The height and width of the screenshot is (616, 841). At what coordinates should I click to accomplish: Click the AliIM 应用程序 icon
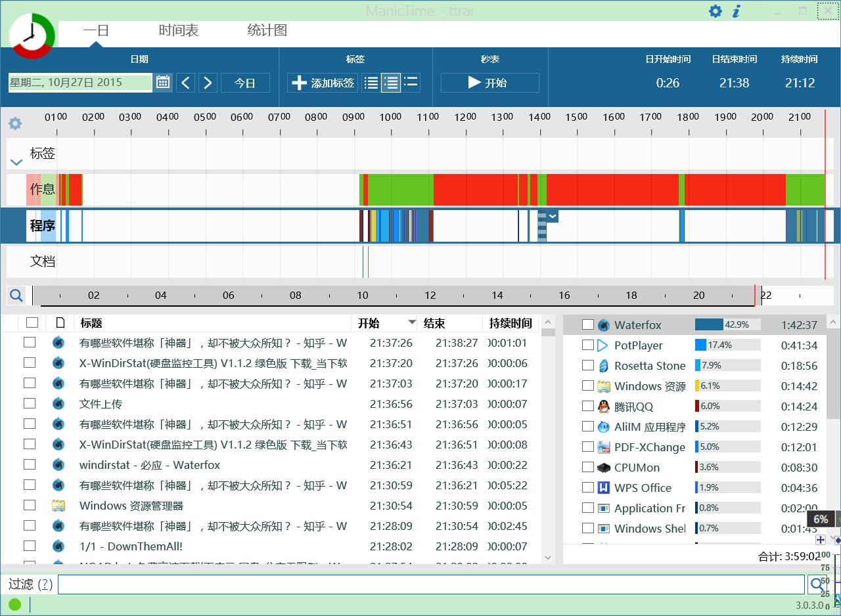(604, 427)
